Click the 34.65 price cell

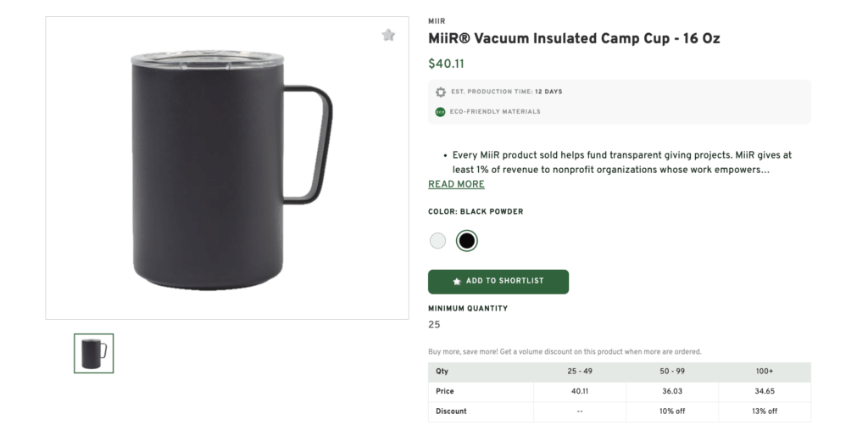[765, 391]
